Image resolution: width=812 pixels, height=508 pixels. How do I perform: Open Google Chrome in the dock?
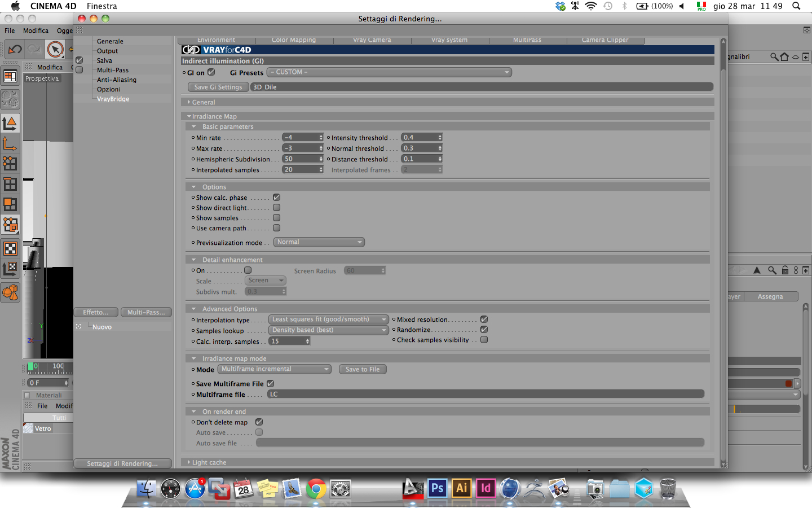pyautogui.click(x=316, y=489)
